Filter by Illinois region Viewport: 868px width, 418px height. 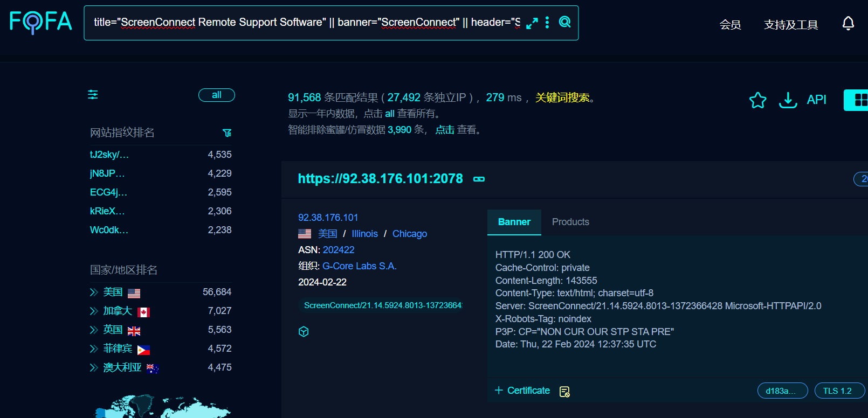365,234
